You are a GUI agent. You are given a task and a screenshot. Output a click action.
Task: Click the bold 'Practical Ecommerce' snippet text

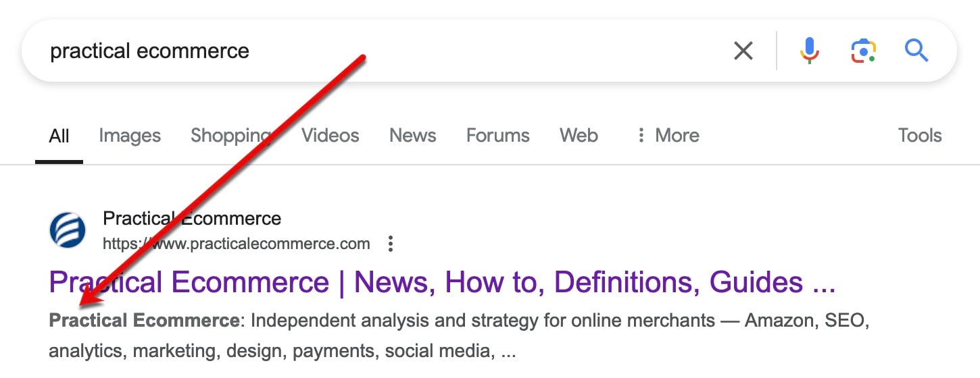pos(143,321)
